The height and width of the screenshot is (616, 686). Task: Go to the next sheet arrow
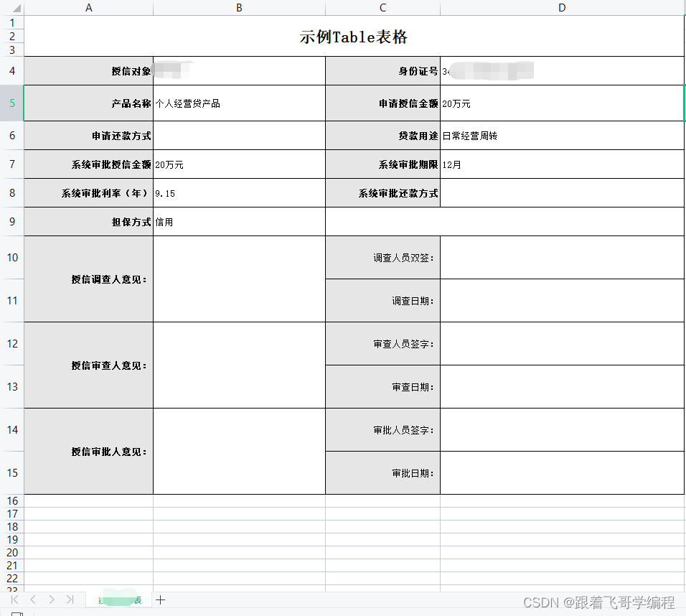tap(52, 599)
